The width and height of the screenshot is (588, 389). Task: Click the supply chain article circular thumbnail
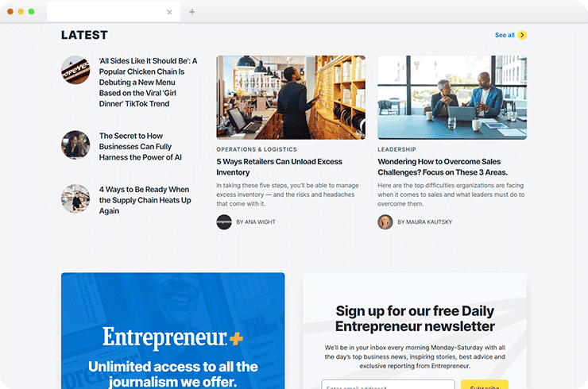75,198
